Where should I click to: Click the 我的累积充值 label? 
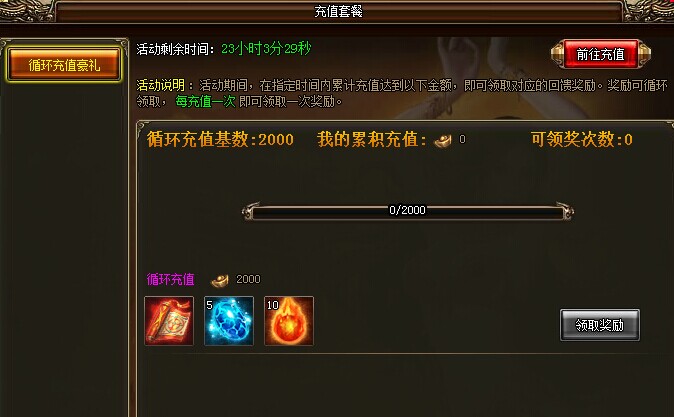point(372,140)
